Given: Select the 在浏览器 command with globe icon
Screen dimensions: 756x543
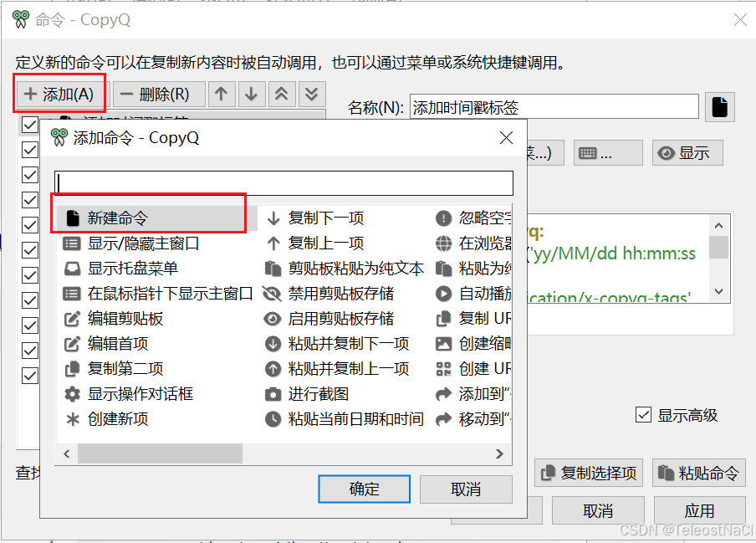Looking at the screenshot, I should (473, 243).
